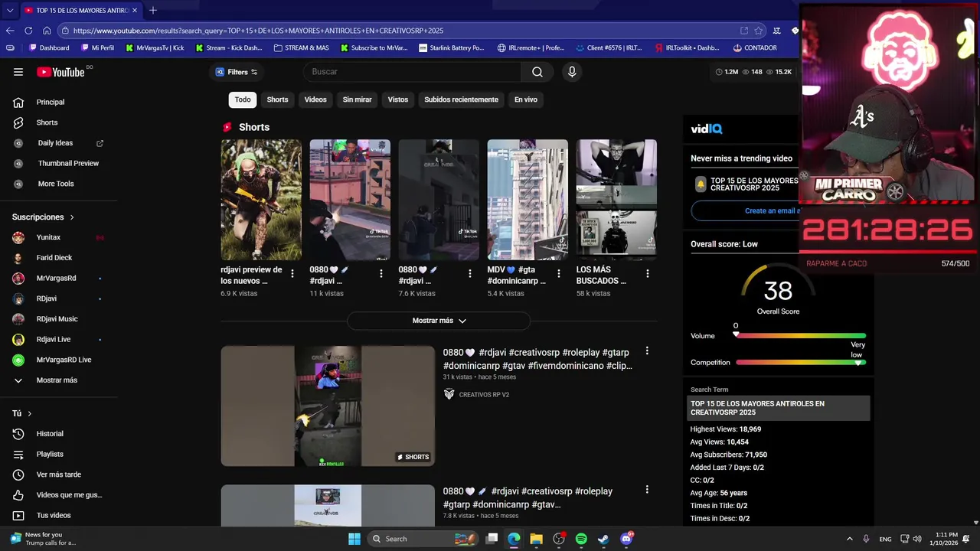980x551 pixels.
Task: Close the TOP 15 DE LOS MAYORES tab
Action: pos(135,11)
